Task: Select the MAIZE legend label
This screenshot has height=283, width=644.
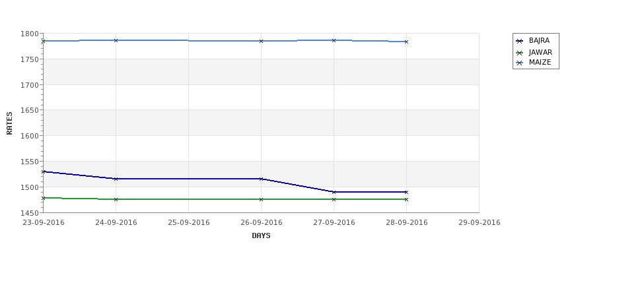Action: pyautogui.click(x=540, y=63)
